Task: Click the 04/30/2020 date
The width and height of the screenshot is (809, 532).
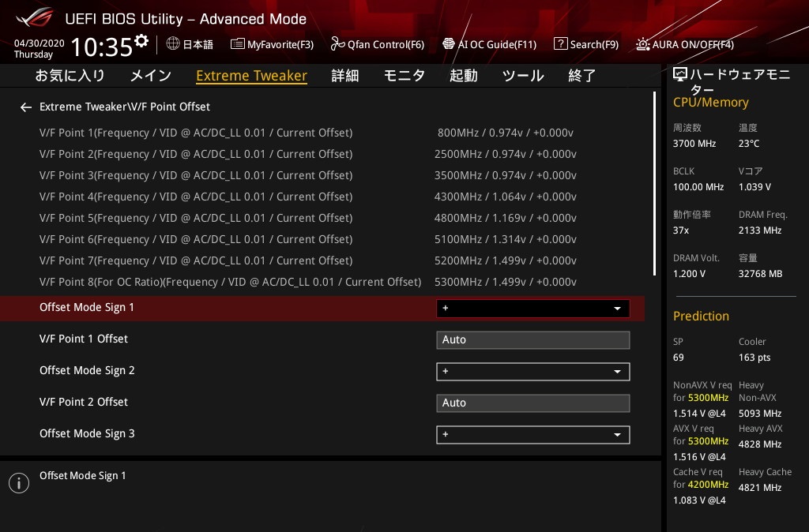Action: [x=40, y=43]
